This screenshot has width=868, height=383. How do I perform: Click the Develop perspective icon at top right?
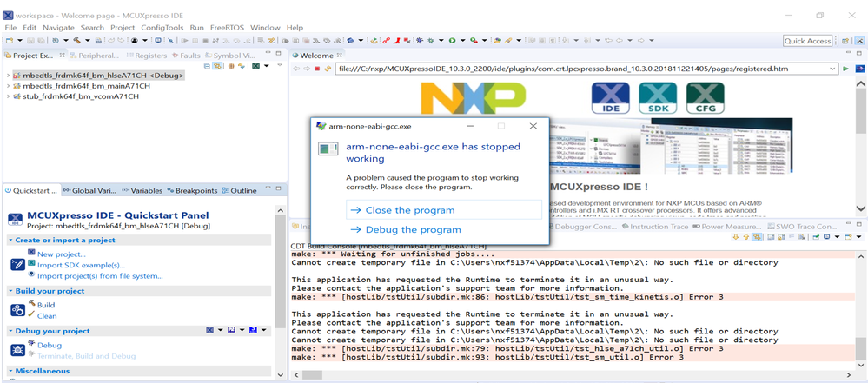pos(859,41)
